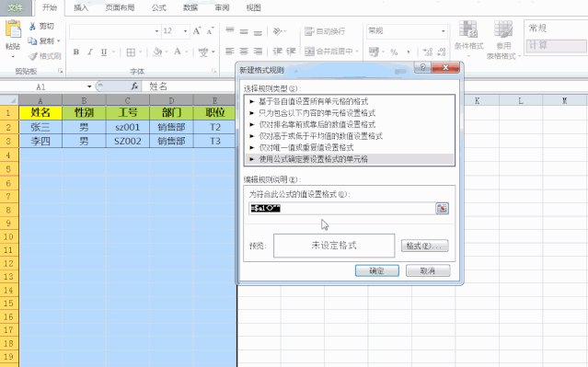Increase font size with larger A
Viewport: 588px width, 367px height.
click(x=197, y=31)
